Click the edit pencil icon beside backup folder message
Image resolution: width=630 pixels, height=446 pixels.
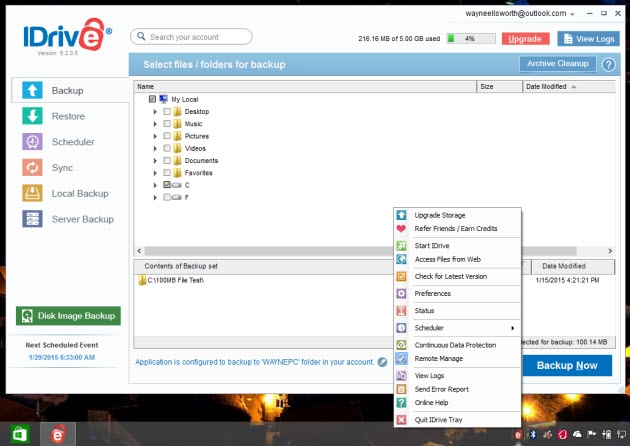tap(382, 362)
